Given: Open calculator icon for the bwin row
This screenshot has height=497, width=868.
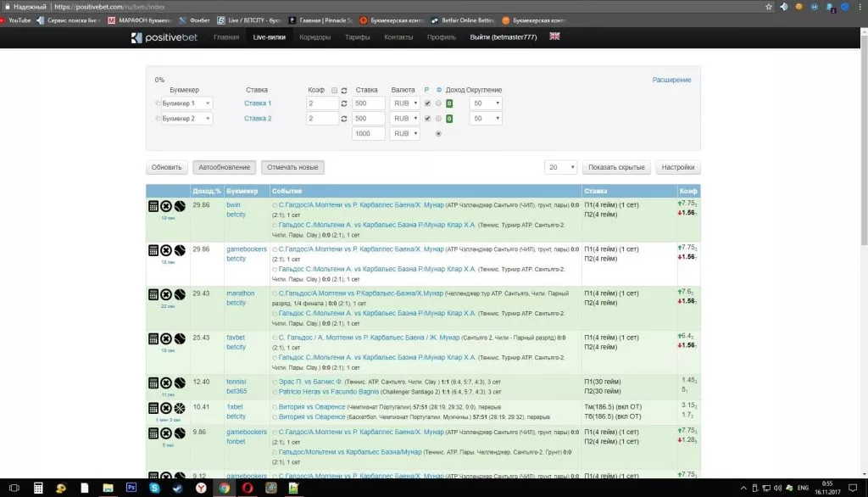Looking at the screenshot, I should [153, 206].
